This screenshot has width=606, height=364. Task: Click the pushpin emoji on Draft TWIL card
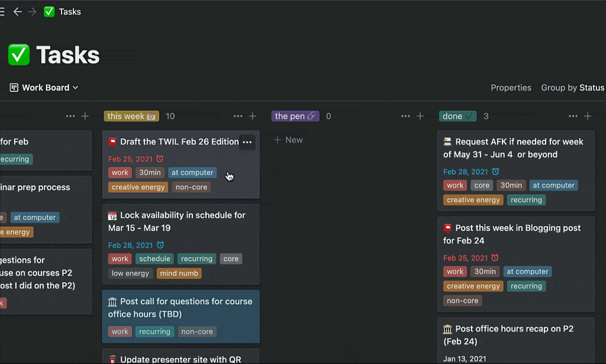113,141
